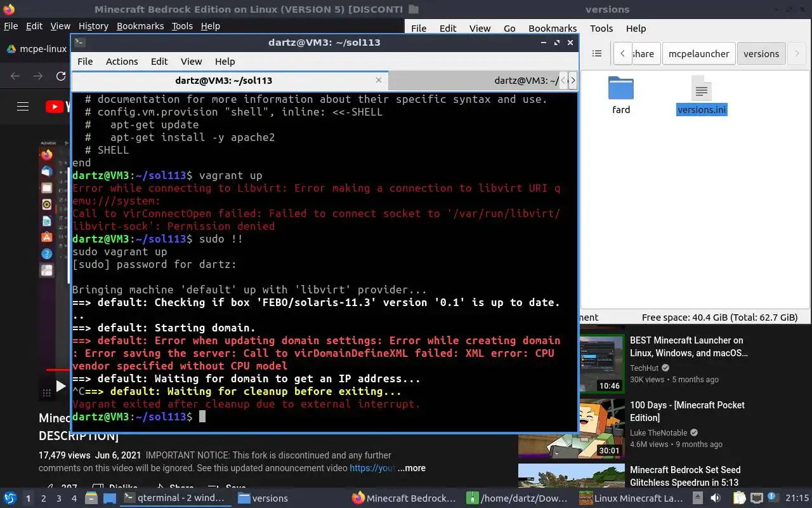Click the show desktop icon in taskbar

(110, 498)
